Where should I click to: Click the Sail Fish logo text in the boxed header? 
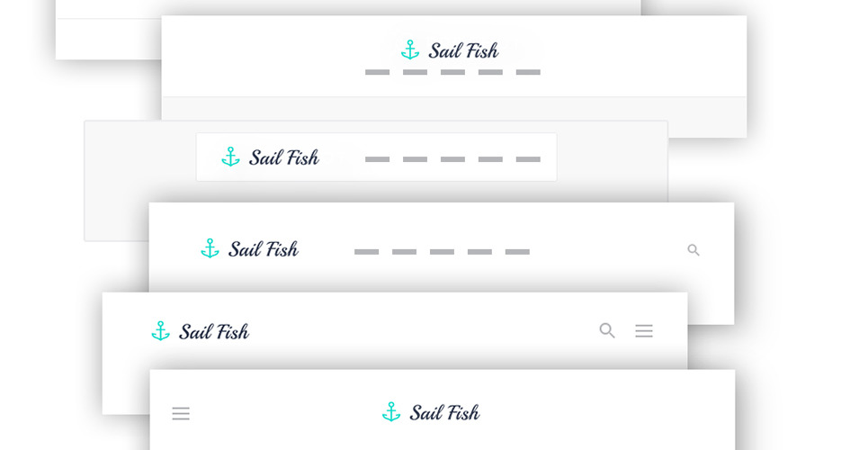[x=283, y=158]
